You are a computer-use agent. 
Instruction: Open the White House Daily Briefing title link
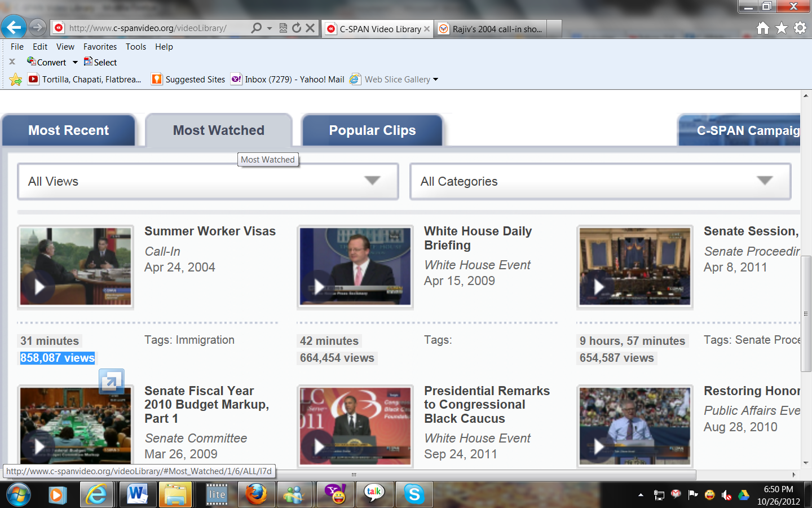[478, 238]
